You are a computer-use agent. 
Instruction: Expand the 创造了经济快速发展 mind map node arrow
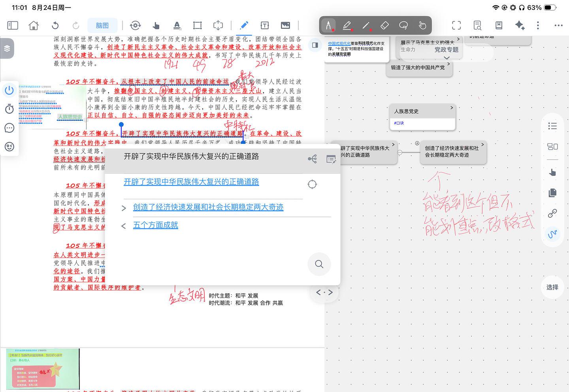coord(482,145)
